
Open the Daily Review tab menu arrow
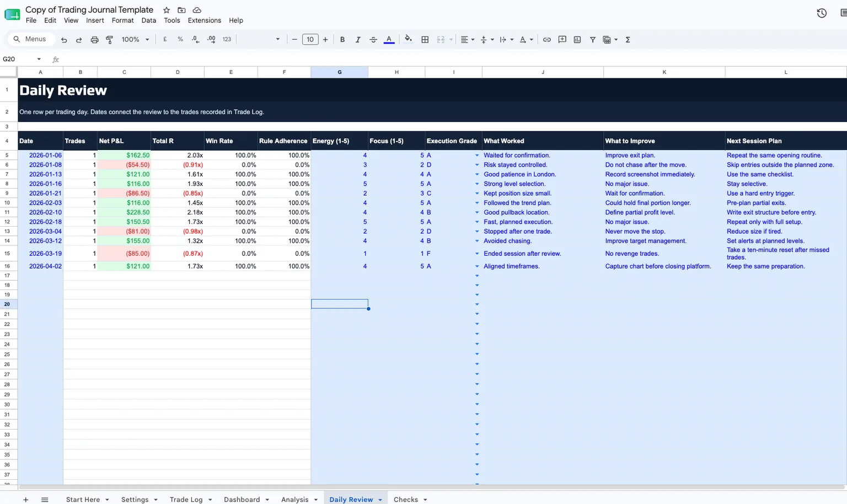point(380,500)
